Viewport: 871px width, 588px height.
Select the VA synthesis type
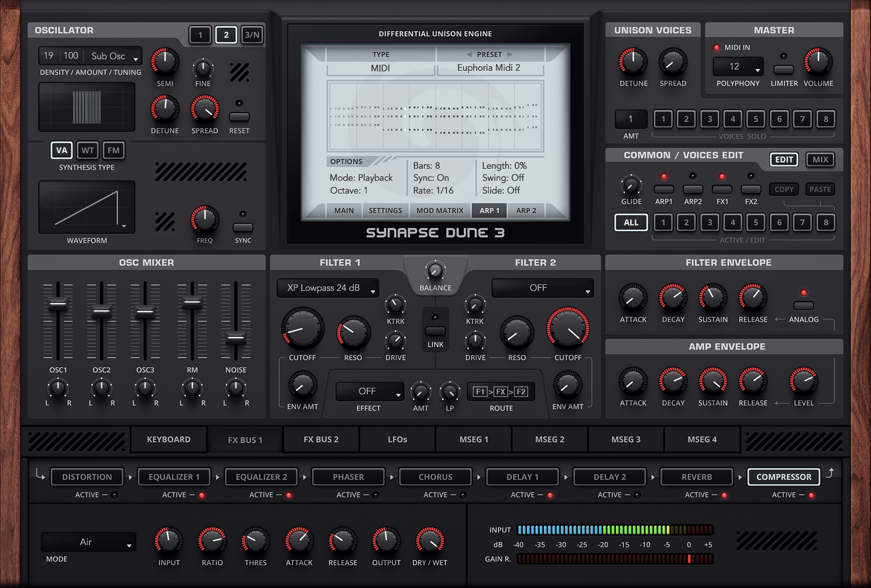(61, 150)
